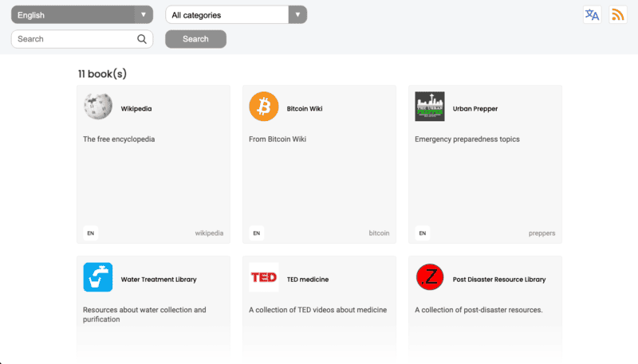
Task: Click 'From Bitcoin Wiki' description
Action: coord(278,139)
